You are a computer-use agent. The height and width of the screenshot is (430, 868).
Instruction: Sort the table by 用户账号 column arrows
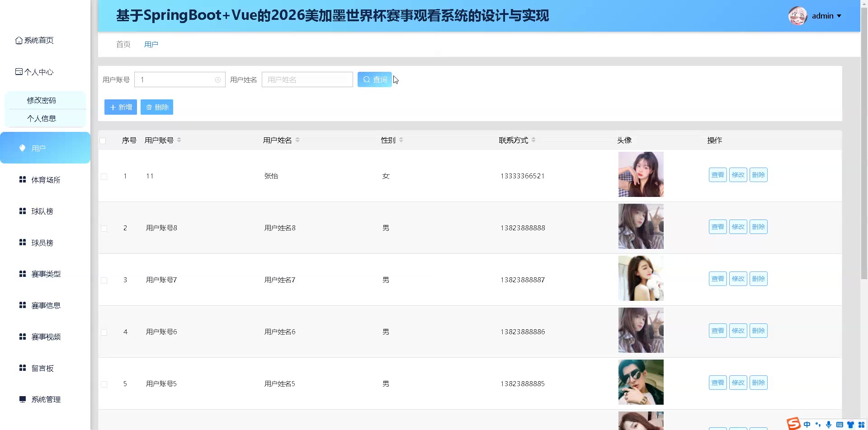(179, 140)
